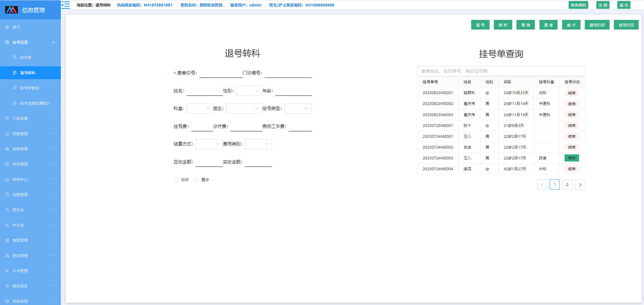Click the 挂号单 page icon in the submenu
644x305 pixels.
click(x=15, y=58)
